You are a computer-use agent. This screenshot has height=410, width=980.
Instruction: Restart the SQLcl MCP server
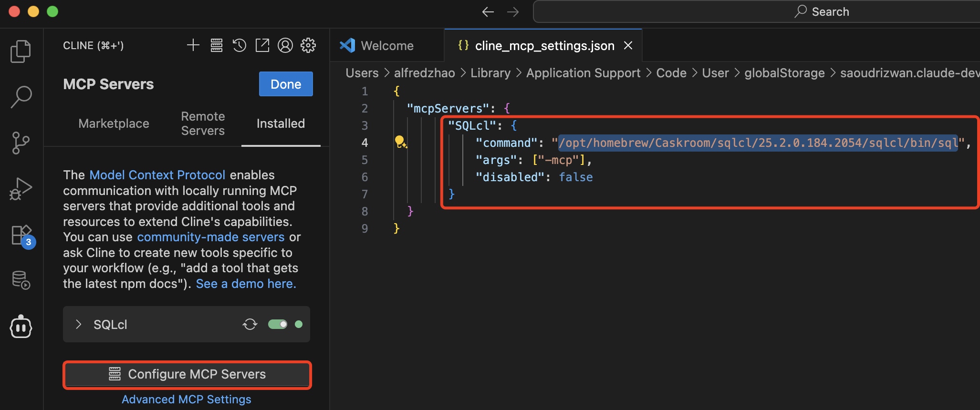tap(250, 324)
